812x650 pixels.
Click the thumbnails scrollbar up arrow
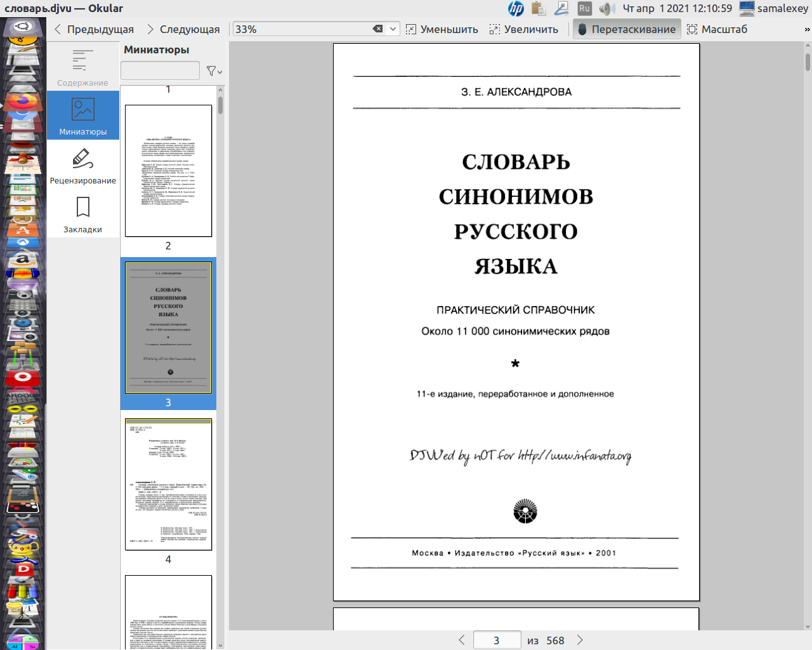[220, 90]
